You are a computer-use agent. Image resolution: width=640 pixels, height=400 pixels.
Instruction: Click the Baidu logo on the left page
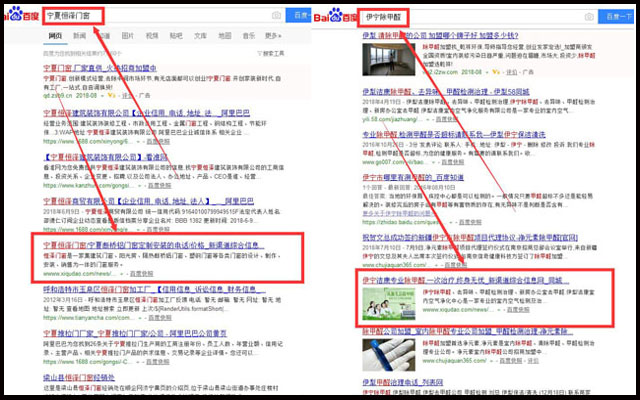[21, 15]
